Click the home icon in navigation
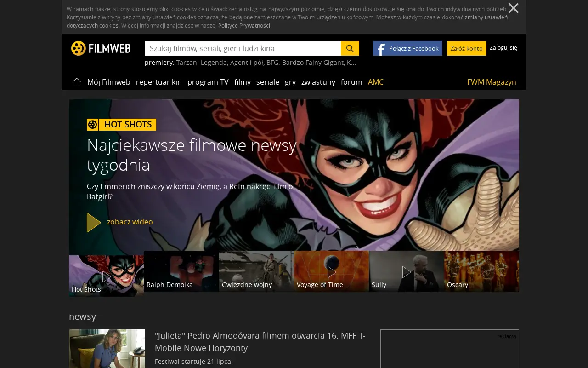This screenshot has width=588, height=368. 77,81
